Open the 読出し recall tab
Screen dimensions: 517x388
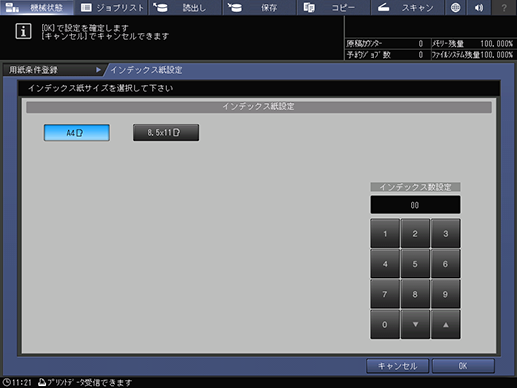click(186, 7)
